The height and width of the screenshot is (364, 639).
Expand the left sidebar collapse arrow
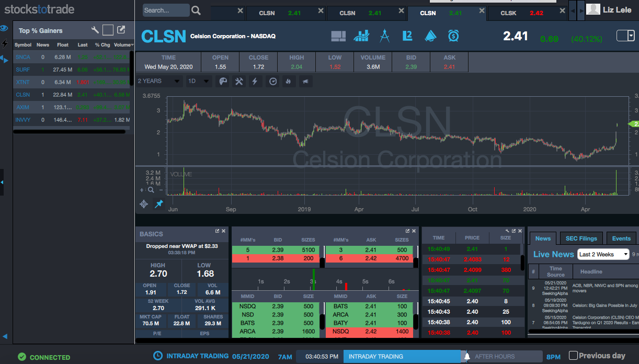(2, 182)
